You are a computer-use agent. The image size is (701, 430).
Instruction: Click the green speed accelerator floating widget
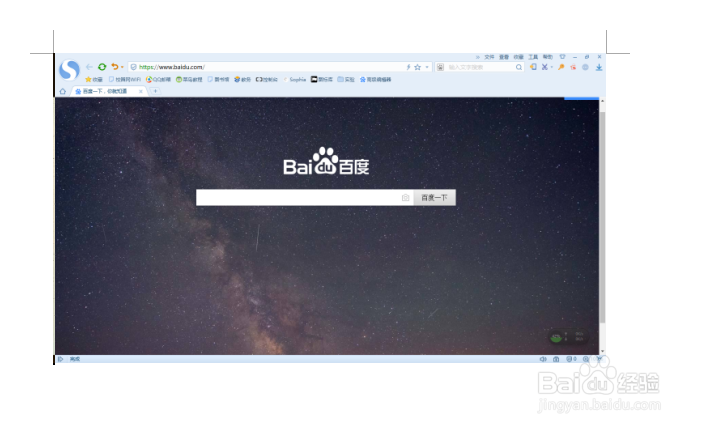[x=568, y=337]
